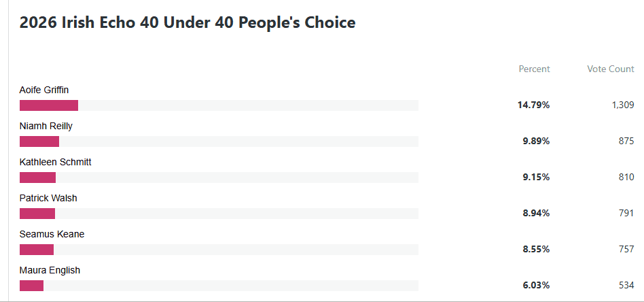Click the 757 vote count

626,250
